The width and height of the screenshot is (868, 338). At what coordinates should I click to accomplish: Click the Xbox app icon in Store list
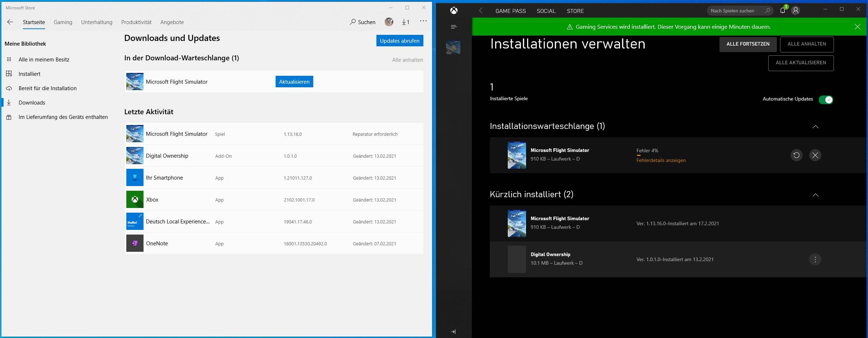click(135, 199)
